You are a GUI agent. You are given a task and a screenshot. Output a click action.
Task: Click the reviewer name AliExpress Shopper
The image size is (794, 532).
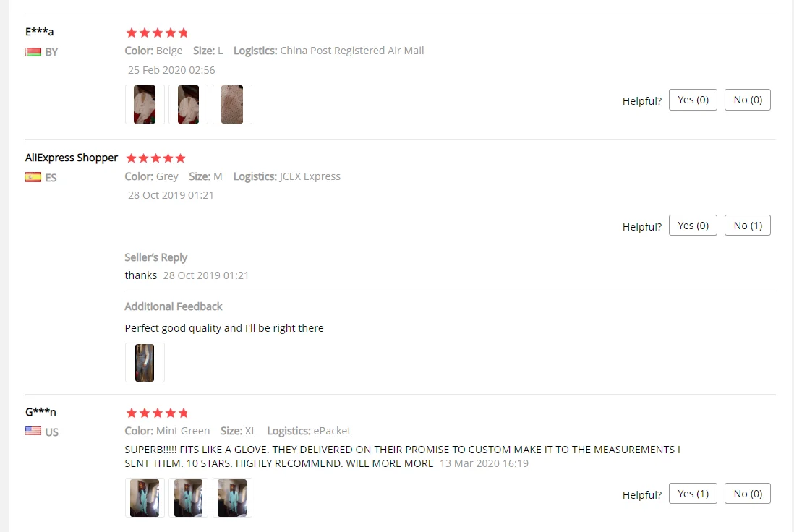click(x=72, y=158)
